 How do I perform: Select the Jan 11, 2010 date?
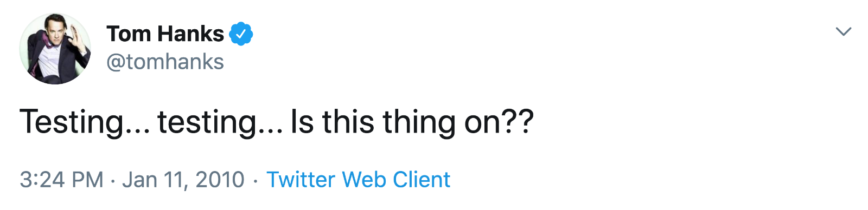pyautogui.click(x=183, y=180)
